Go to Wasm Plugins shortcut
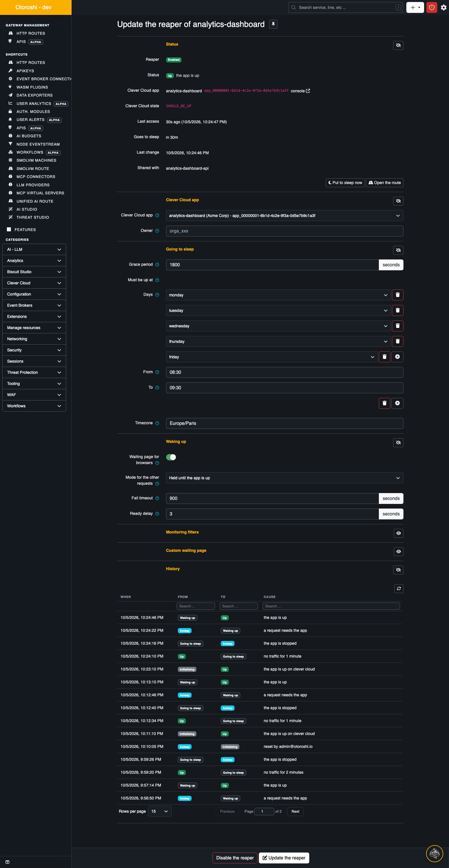 (32, 87)
